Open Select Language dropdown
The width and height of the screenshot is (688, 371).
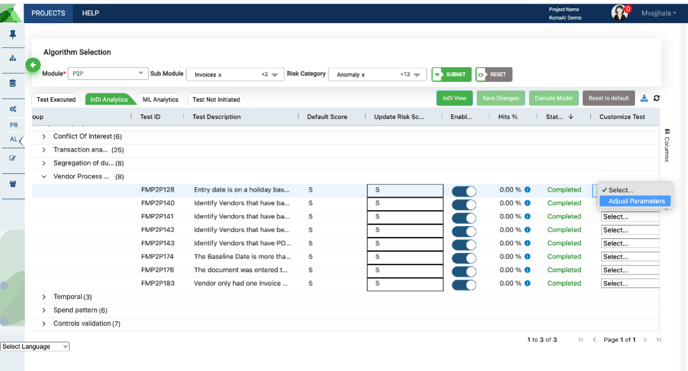coord(35,346)
